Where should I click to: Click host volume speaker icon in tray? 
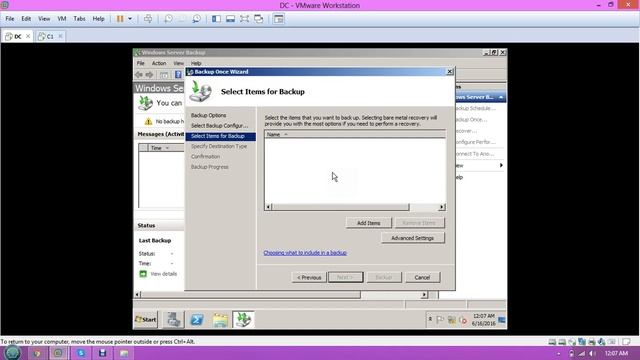pos(592,353)
